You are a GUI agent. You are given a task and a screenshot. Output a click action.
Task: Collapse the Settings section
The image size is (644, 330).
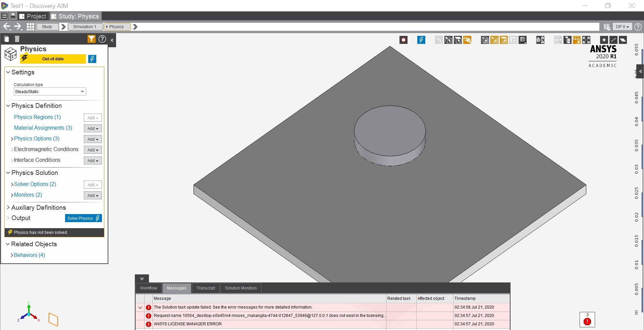[x=8, y=72]
